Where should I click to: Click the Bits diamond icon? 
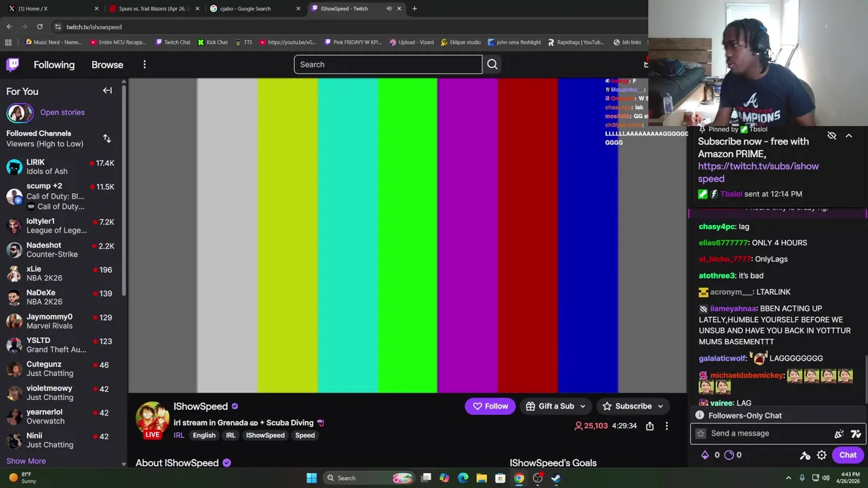[x=705, y=455]
